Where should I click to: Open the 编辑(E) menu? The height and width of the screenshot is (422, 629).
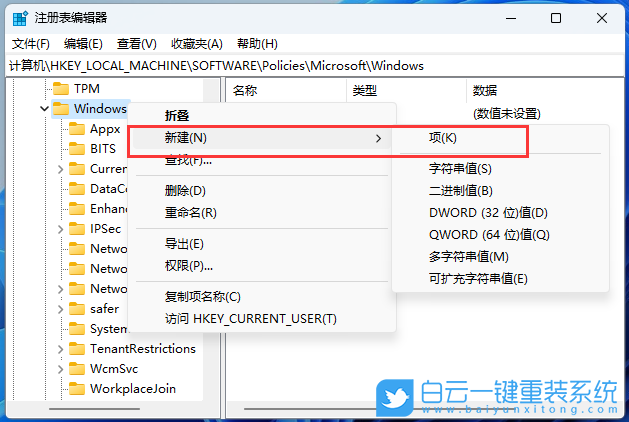[x=83, y=44]
